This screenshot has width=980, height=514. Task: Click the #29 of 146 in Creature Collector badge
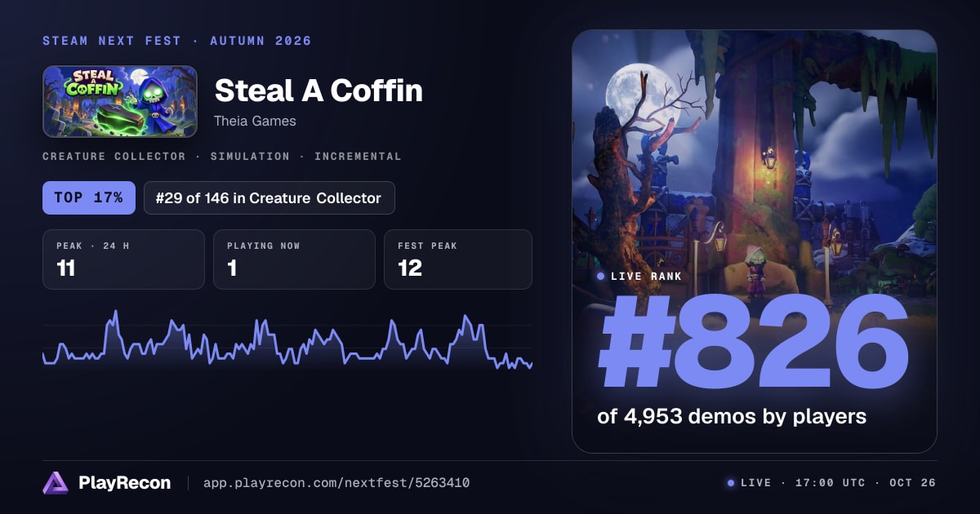click(269, 198)
